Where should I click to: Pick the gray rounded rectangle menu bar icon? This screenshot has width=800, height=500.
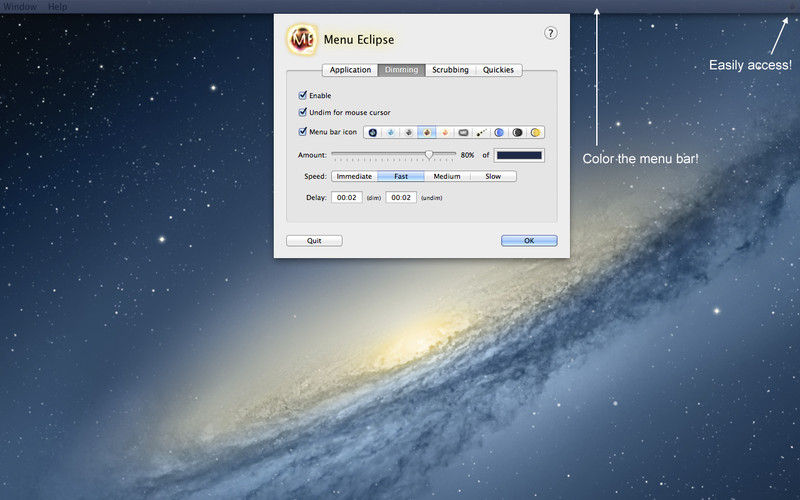tap(463, 132)
